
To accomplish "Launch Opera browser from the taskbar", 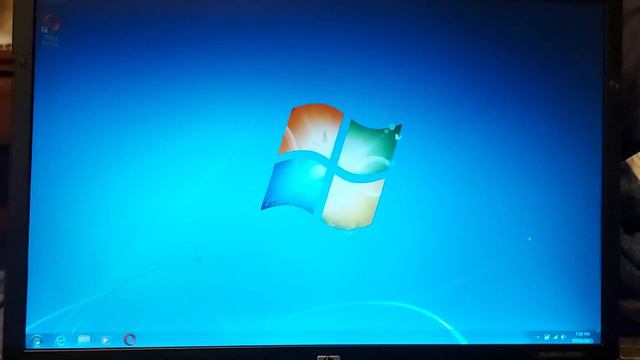I will coord(129,340).
